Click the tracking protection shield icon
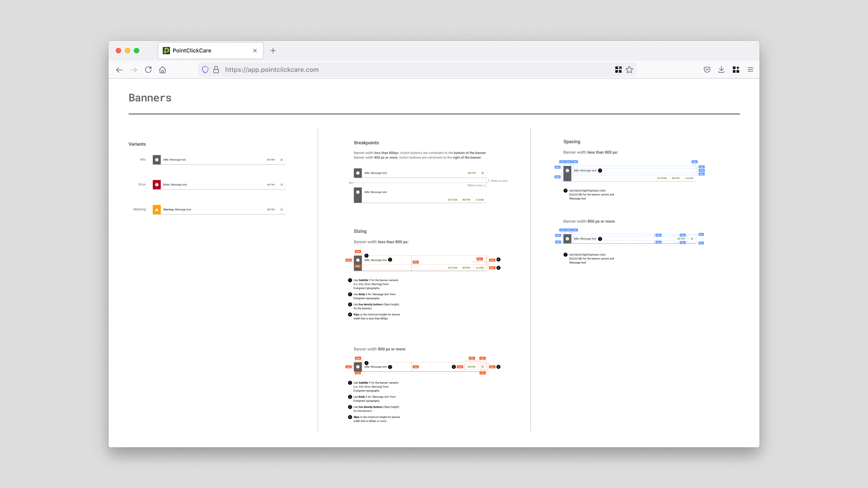This screenshot has height=488, width=868. pyautogui.click(x=205, y=70)
